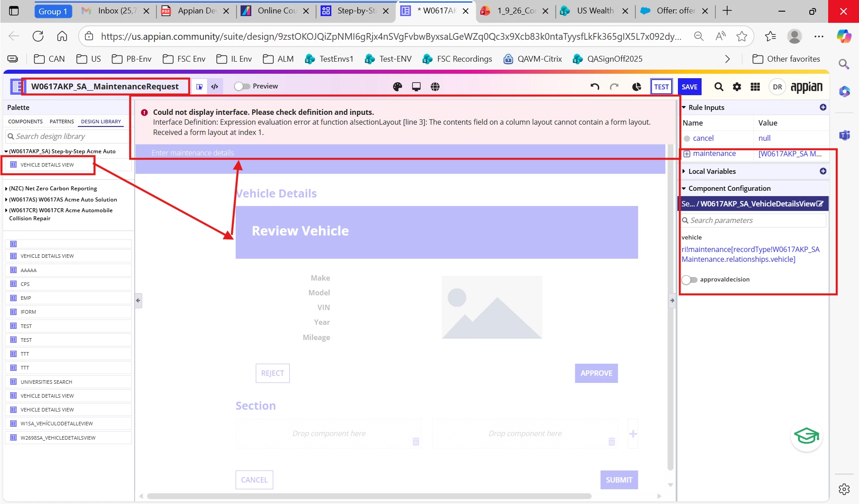Switch to the PATTERNS palette tab

coord(62,122)
